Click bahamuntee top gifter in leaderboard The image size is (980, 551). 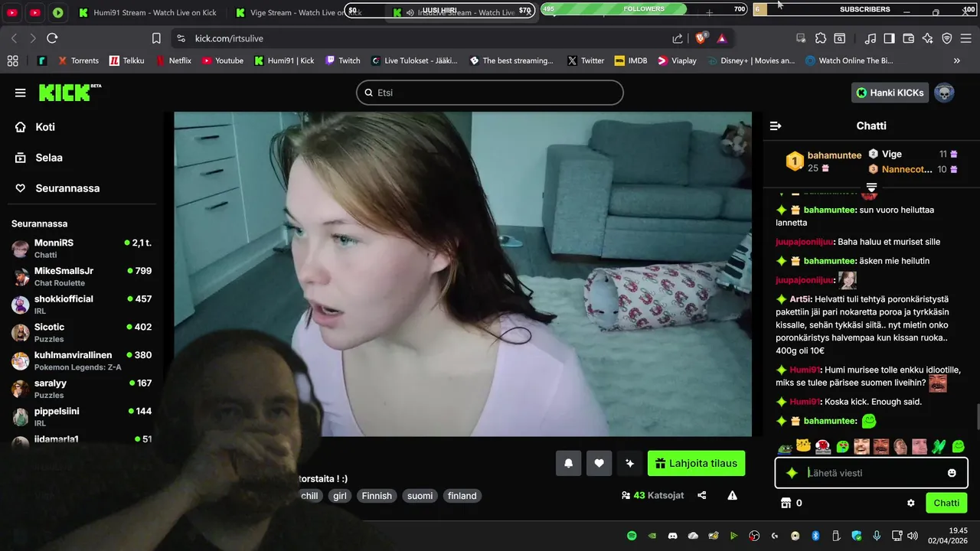[823, 161]
